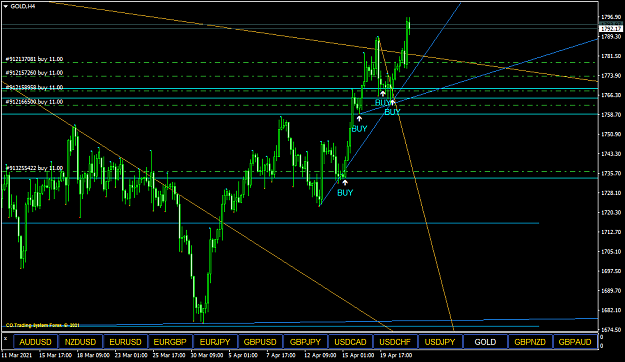The width and height of the screenshot is (625, 362).
Task: Open EURJPY from the symbol bar
Action: pos(215,342)
